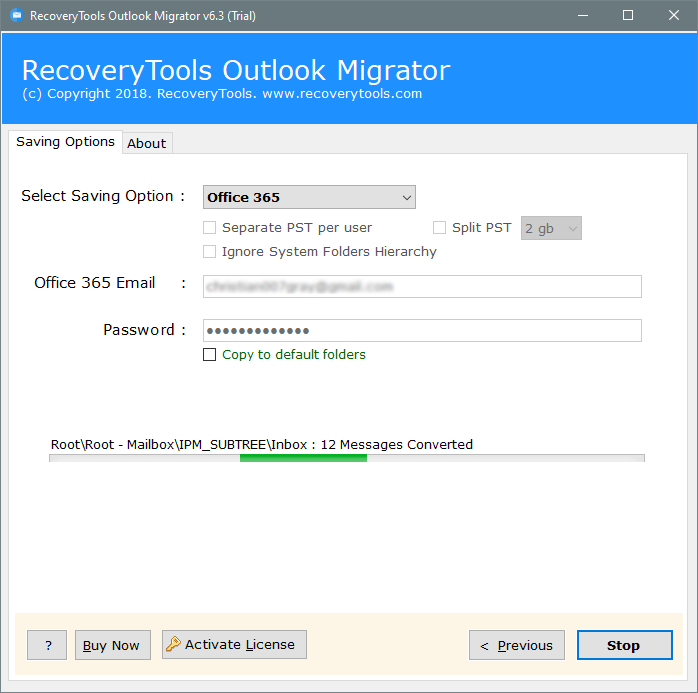
Task: Open the Select Saving Option dropdown
Action: click(x=309, y=197)
